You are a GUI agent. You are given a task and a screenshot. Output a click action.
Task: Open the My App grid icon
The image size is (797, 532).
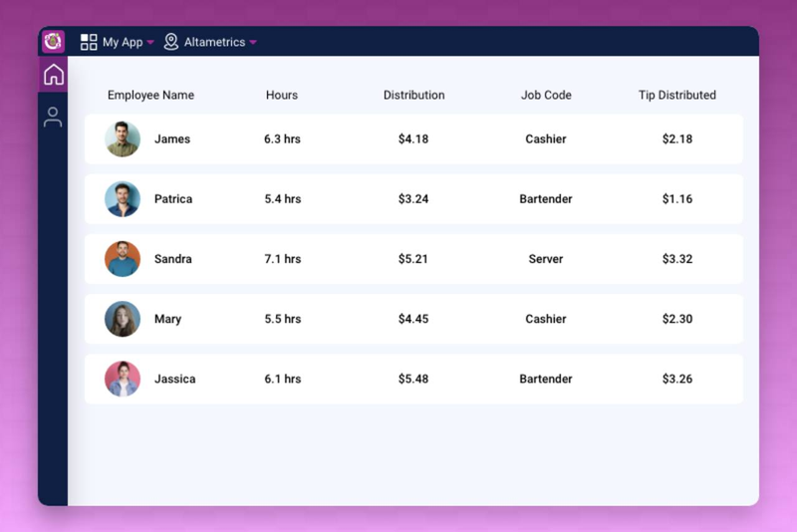(x=89, y=42)
